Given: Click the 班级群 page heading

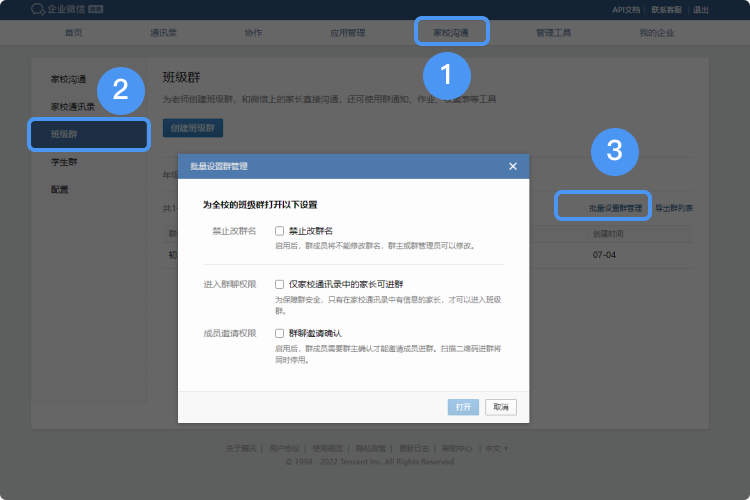Looking at the screenshot, I should 181,77.
